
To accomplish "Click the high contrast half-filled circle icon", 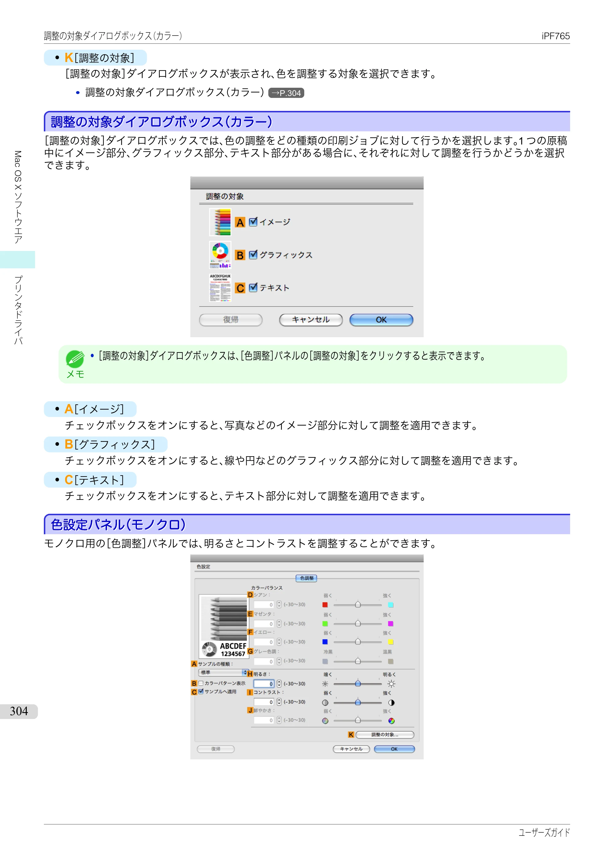I will [x=391, y=702].
